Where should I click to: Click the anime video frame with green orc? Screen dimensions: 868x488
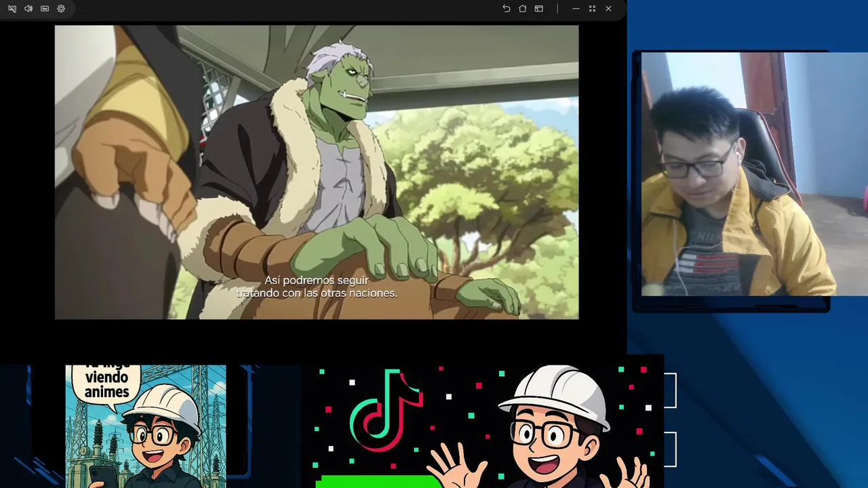coord(317,172)
